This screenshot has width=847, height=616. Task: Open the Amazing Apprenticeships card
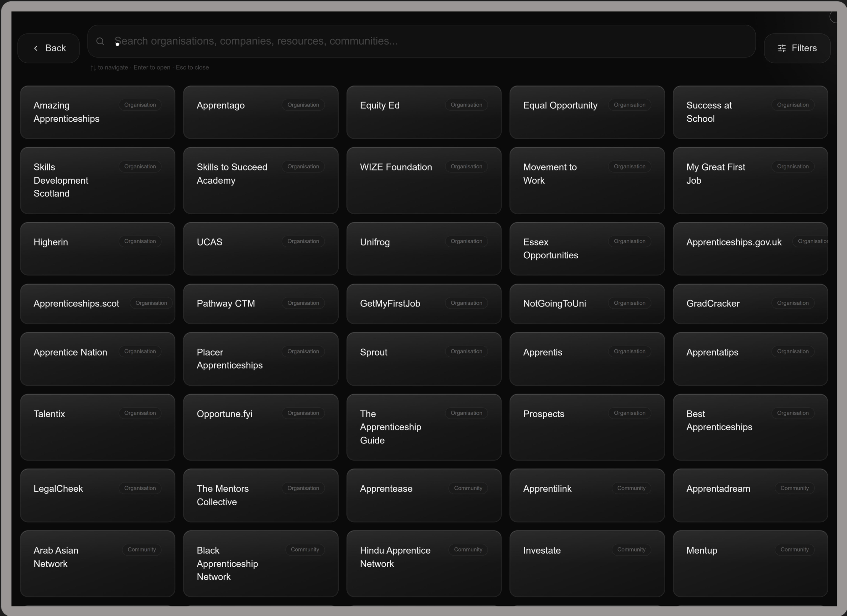tap(97, 112)
